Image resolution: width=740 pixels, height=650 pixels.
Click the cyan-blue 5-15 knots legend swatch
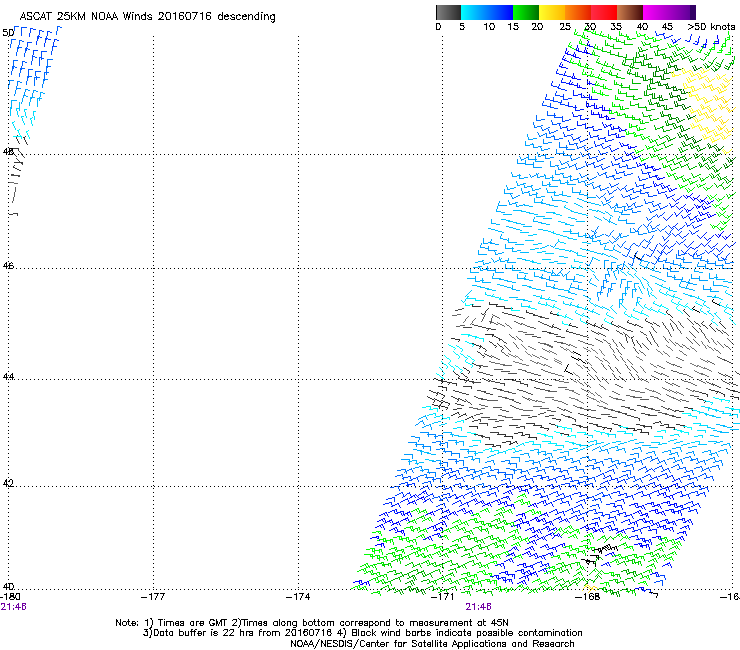(x=487, y=12)
